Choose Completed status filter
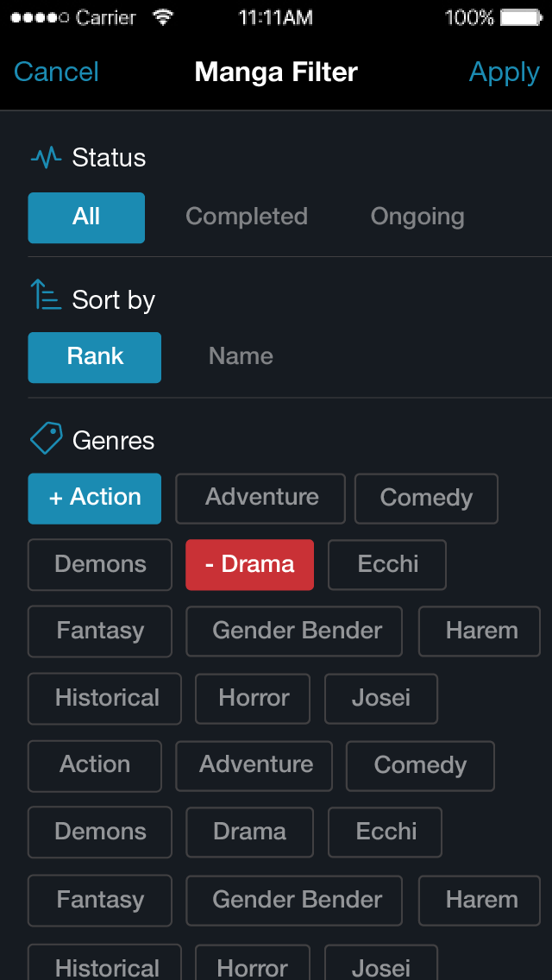The width and height of the screenshot is (552, 980). (247, 217)
